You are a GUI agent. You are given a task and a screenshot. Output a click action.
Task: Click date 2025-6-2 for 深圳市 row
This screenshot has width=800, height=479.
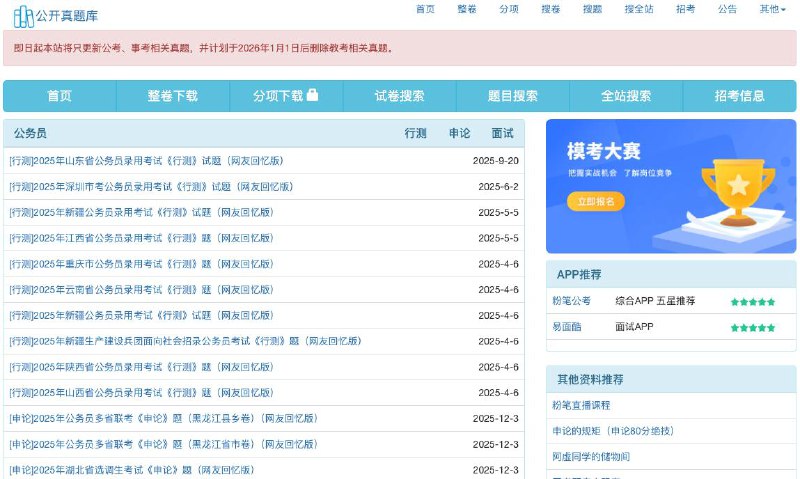pyautogui.click(x=498, y=187)
